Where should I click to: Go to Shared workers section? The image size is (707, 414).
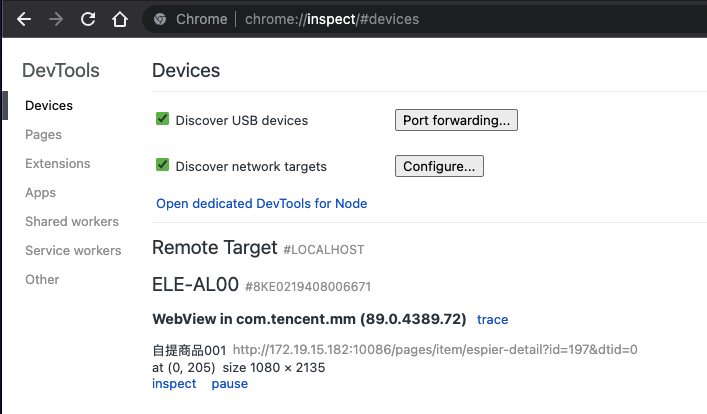click(x=71, y=221)
